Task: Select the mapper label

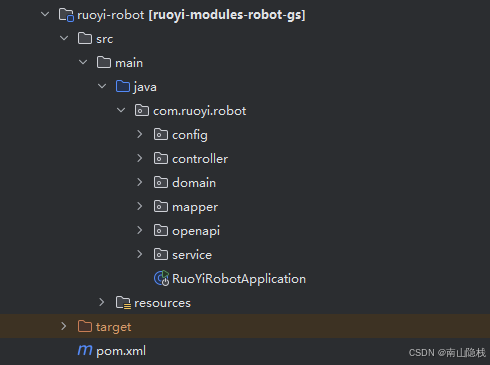Action: tap(195, 207)
